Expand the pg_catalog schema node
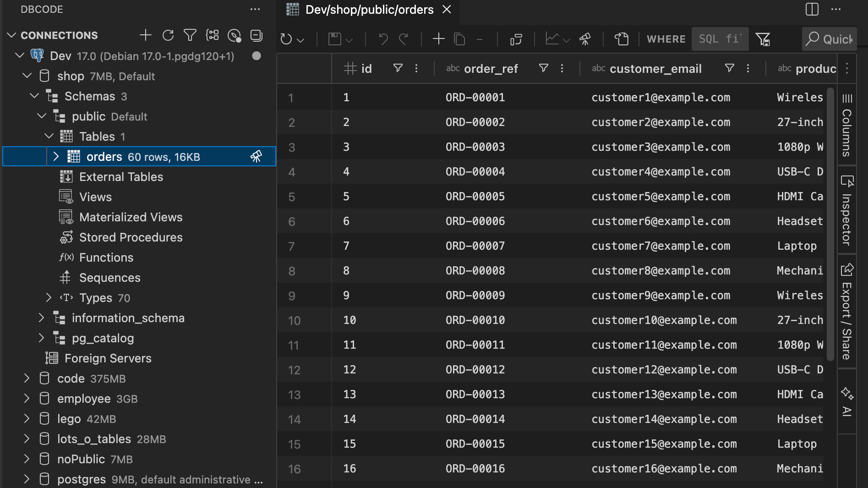868x488 pixels. pos(42,338)
